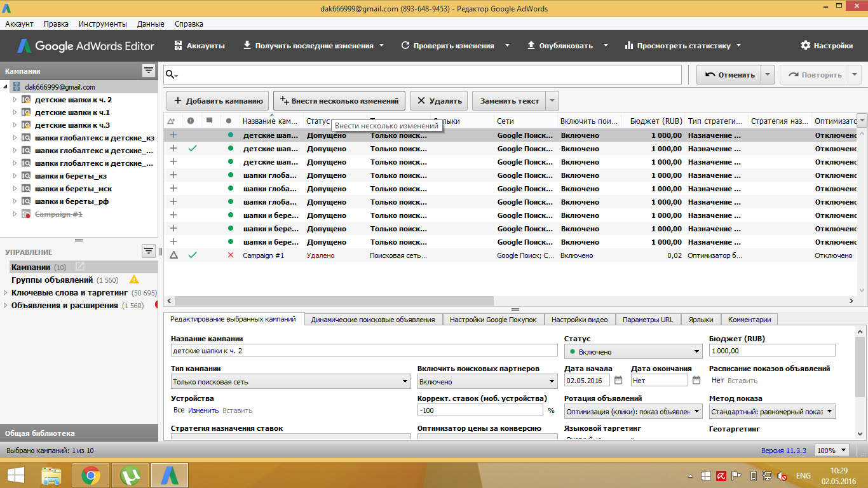This screenshot has width=868, height=488.
Task: Click the Опубликовать toolbar button
Action: point(559,46)
